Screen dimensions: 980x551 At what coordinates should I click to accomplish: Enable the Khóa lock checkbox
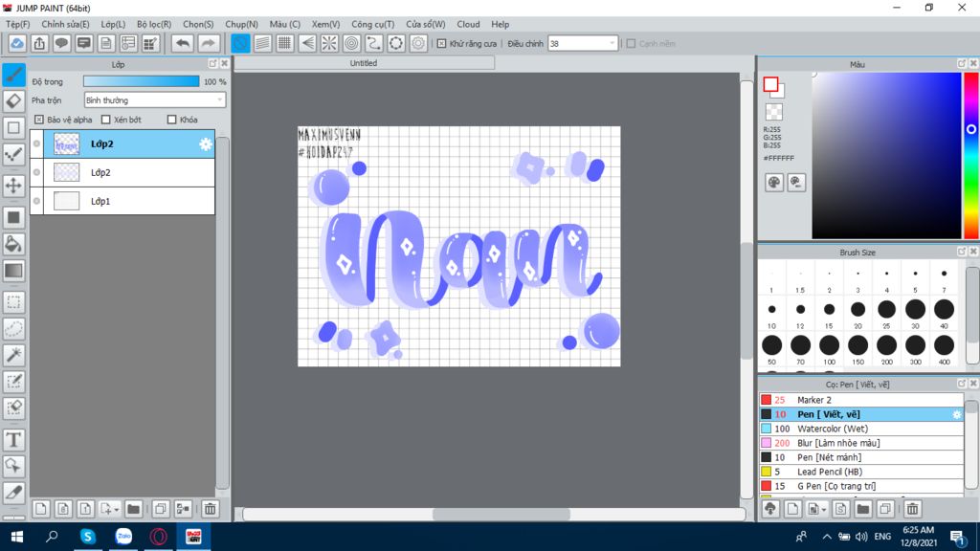172,120
